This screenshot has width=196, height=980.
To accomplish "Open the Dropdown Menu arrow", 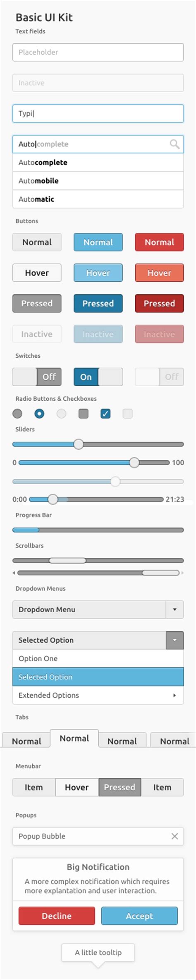I will tap(175, 610).
